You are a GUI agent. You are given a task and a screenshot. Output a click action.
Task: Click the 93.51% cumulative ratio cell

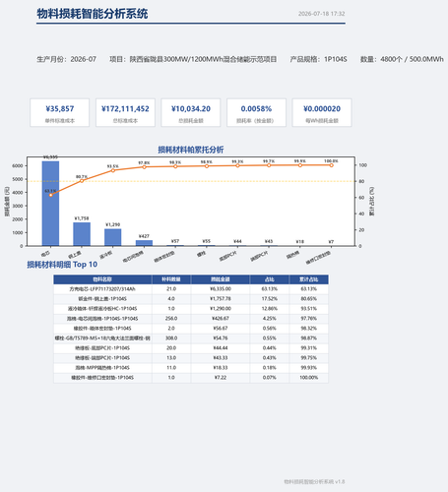click(x=309, y=309)
